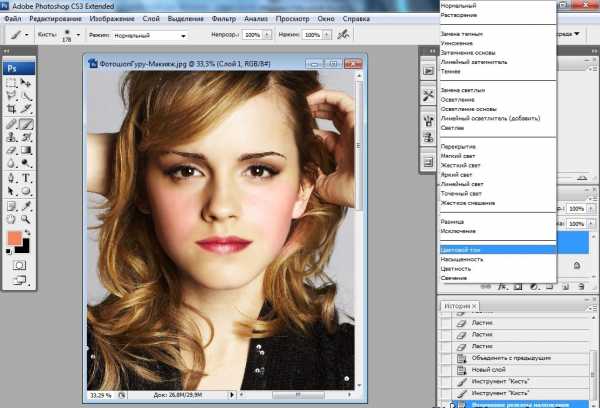Select the Magic Wand tool
The width and height of the screenshot is (600, 408).
click(26, 96)
